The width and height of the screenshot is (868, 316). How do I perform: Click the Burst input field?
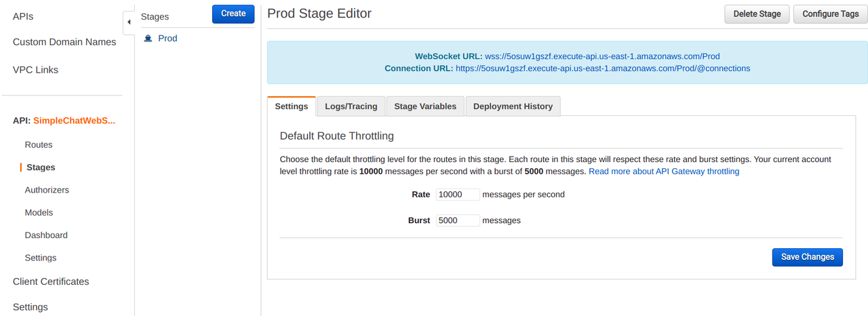458,220
